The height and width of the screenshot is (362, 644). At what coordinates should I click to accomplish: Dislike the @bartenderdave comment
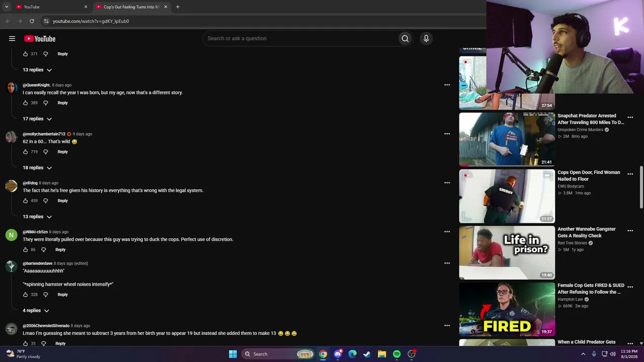[45, 295]
